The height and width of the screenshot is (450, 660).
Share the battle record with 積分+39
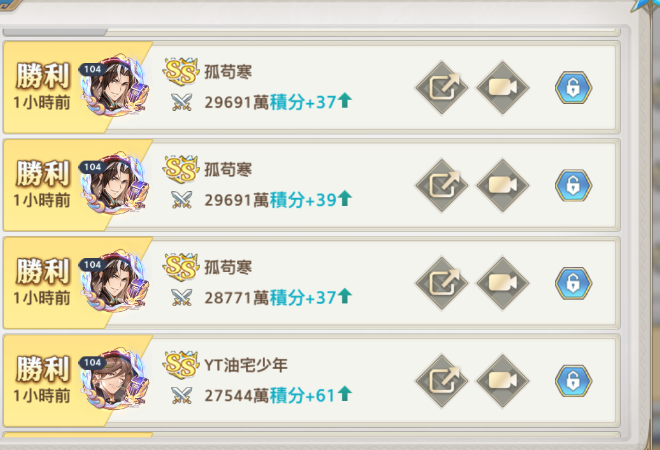tap(442, 186)
